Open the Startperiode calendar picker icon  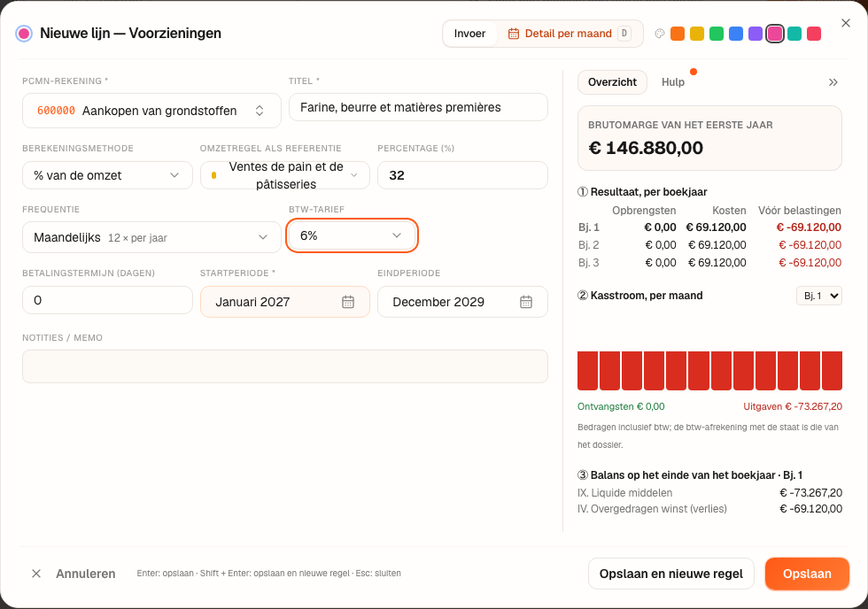click(x=347, y=302)
